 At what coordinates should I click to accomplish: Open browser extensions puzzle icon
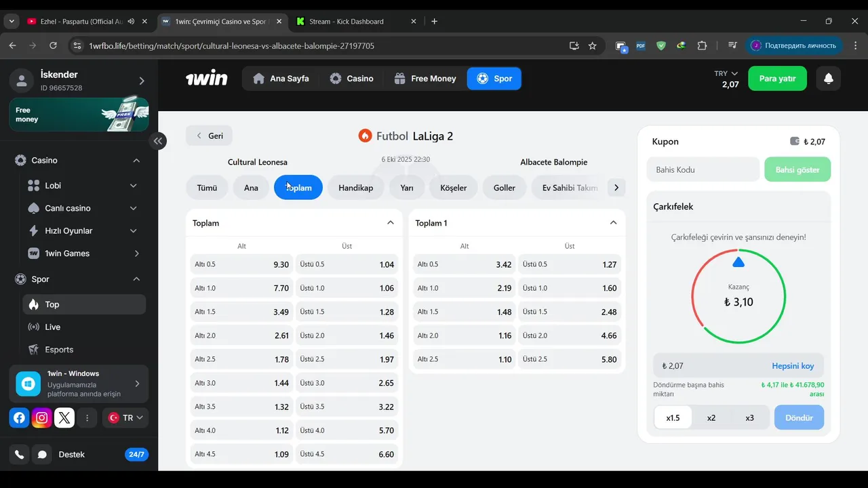pos(702,46)
